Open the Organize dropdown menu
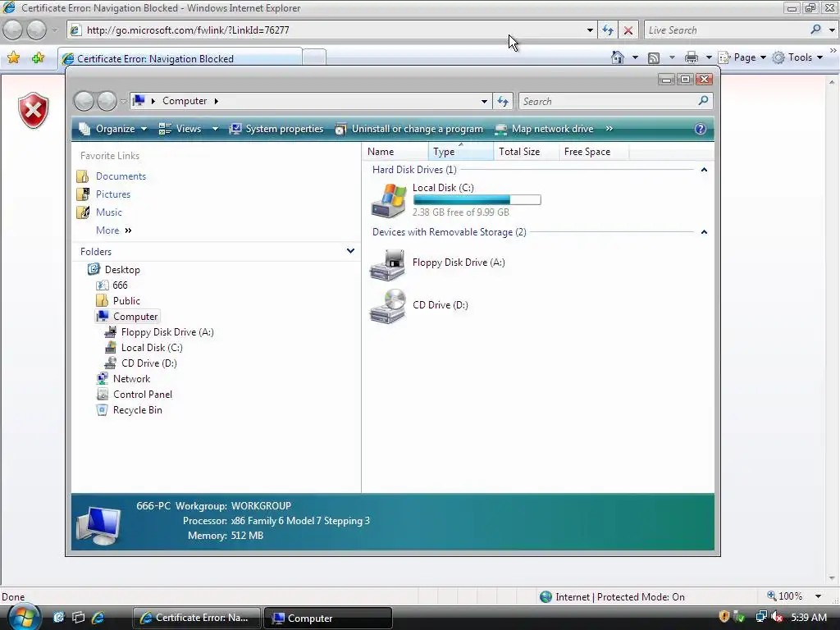Screen dimensions: 840x630 [113, 129]
